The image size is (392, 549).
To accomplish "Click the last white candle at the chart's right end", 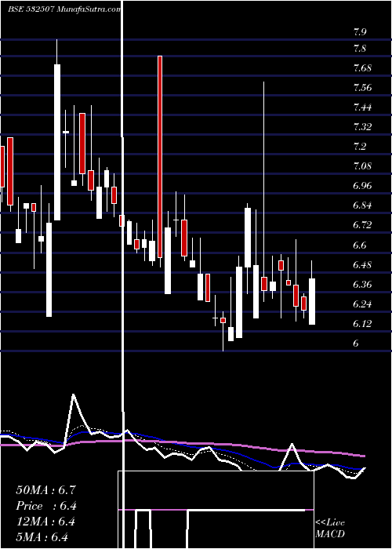I will [x=312, y=301].
